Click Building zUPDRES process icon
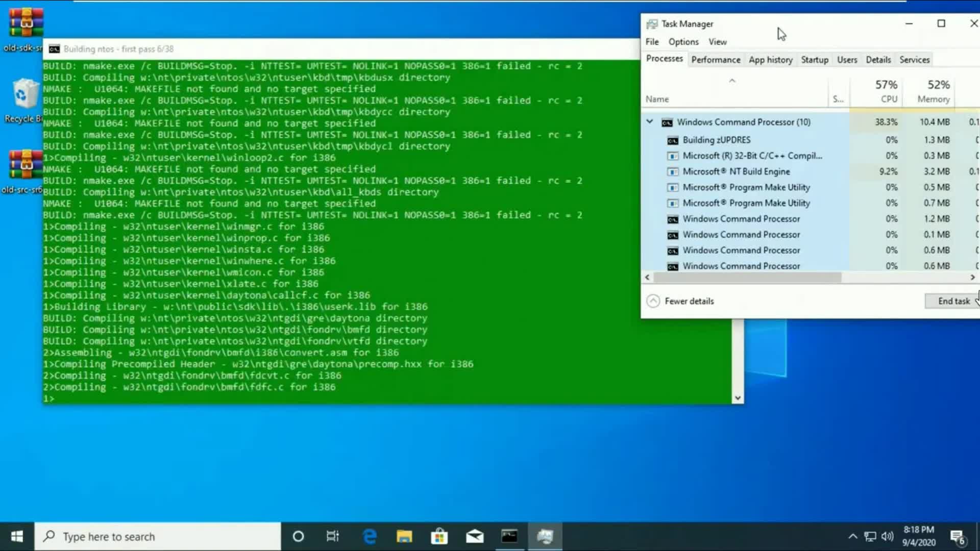980x551 pixels. (x=673, y=140)
